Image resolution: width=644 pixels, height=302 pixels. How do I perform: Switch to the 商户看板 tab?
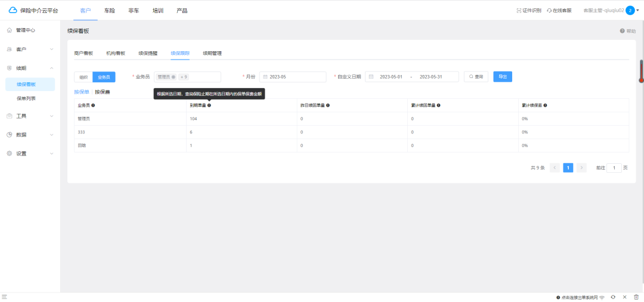point(83,54)
